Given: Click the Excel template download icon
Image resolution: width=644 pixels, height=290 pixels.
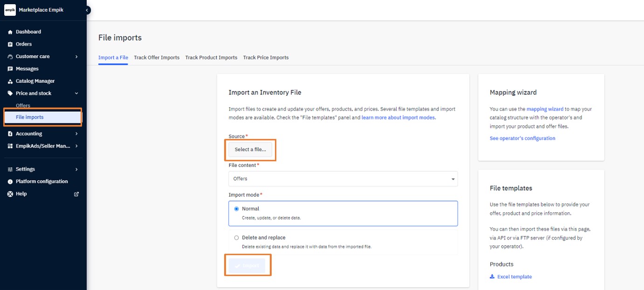Looking at the screenshot, I should pos(492,277).
